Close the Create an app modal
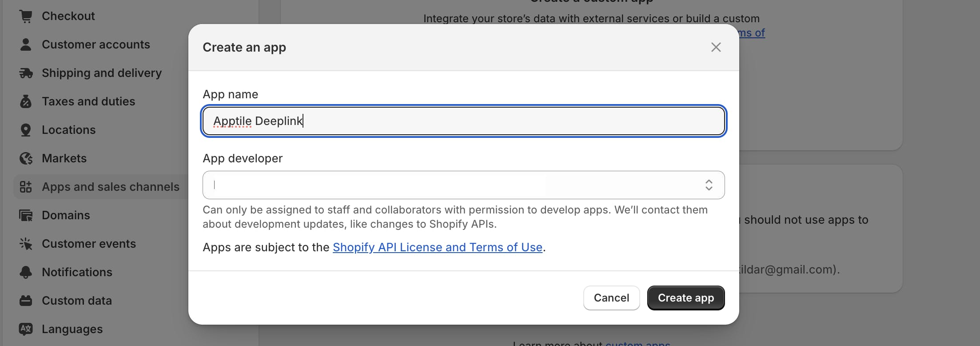Image resolution: width=980 pixels, height=346 pixels. point(716,47)
